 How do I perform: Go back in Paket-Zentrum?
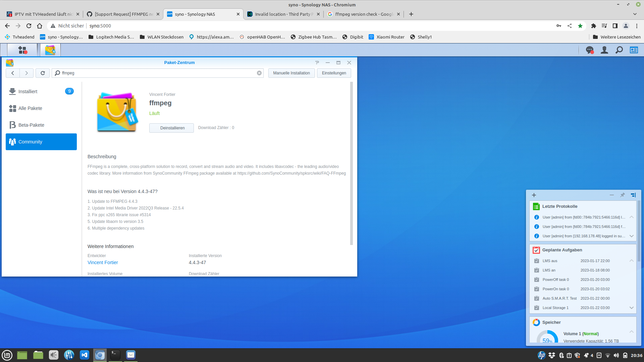(x=13, y=73)
